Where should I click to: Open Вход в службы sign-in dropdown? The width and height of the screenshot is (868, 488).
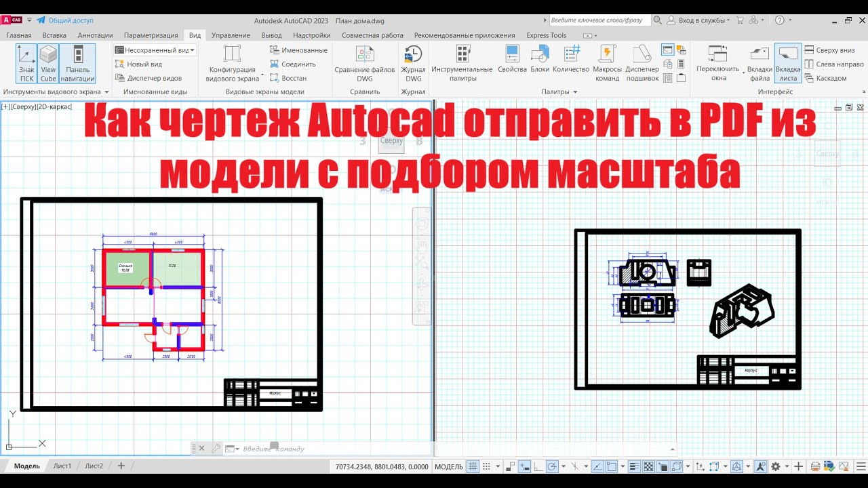click(x=700, y=20)
